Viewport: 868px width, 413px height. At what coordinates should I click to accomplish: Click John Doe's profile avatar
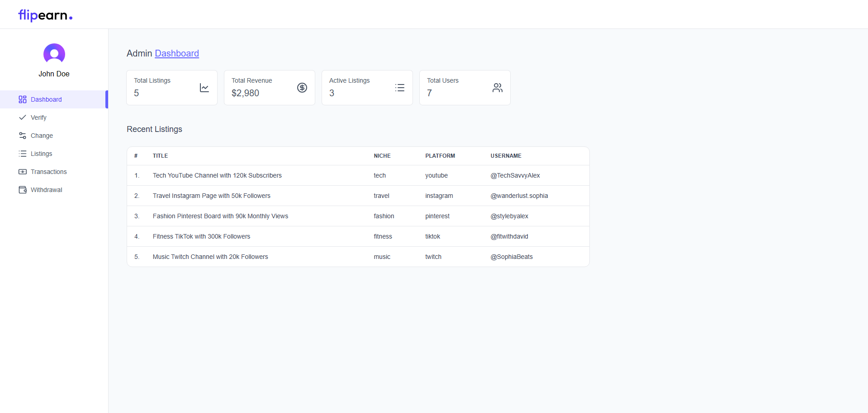(54, 54)
